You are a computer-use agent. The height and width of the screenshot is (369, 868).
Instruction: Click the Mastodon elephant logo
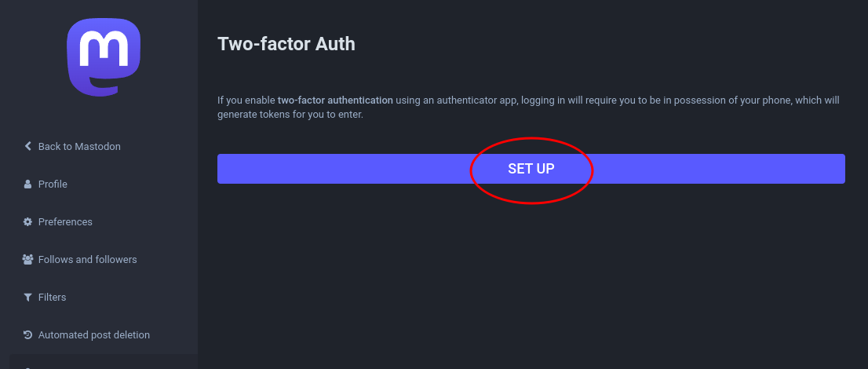pos(104,57)
